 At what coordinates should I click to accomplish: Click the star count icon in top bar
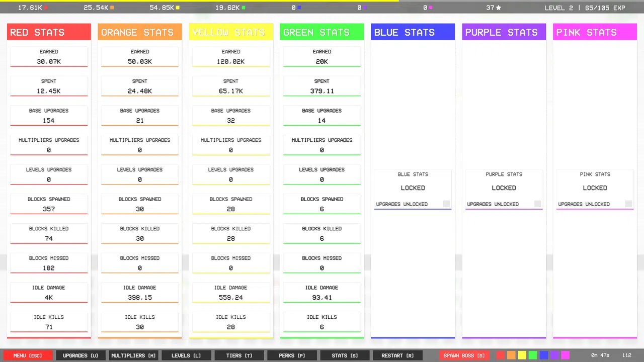499,8
